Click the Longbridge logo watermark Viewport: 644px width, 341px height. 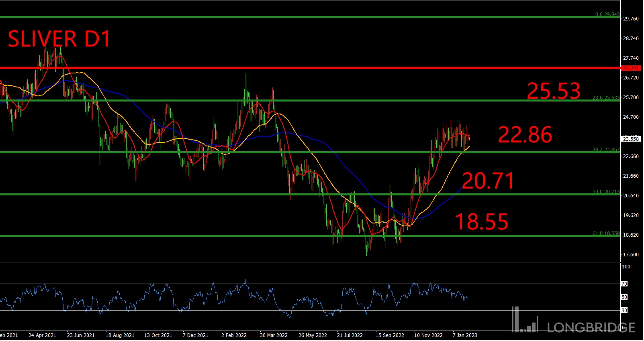pyautogui.click(x=574, y=321)
